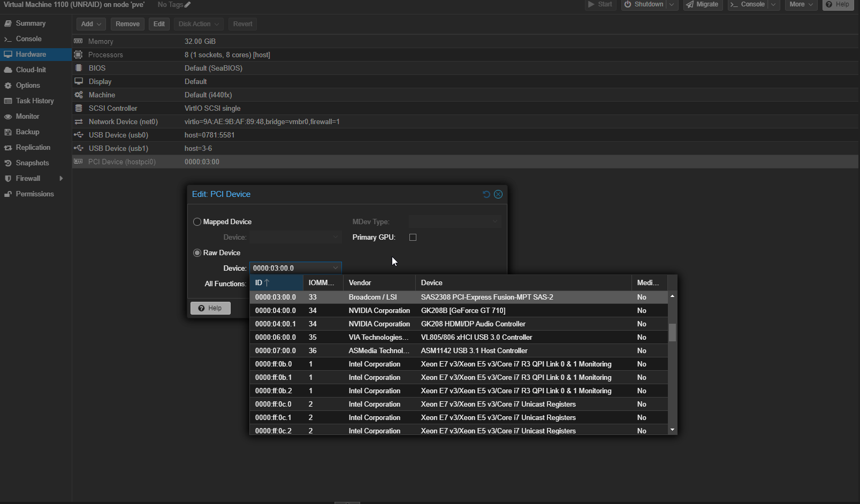Click the top-right Help button
860x504 pixels.
(x=838, y=4)
